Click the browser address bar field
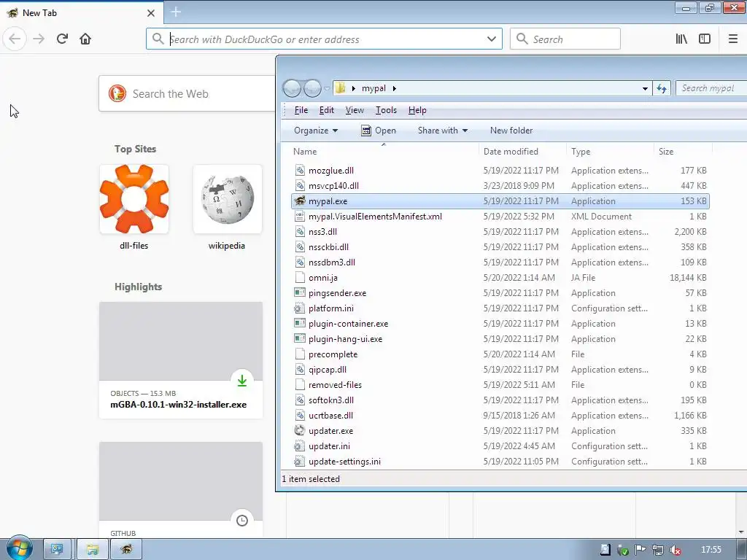 [x=324, y=39]
